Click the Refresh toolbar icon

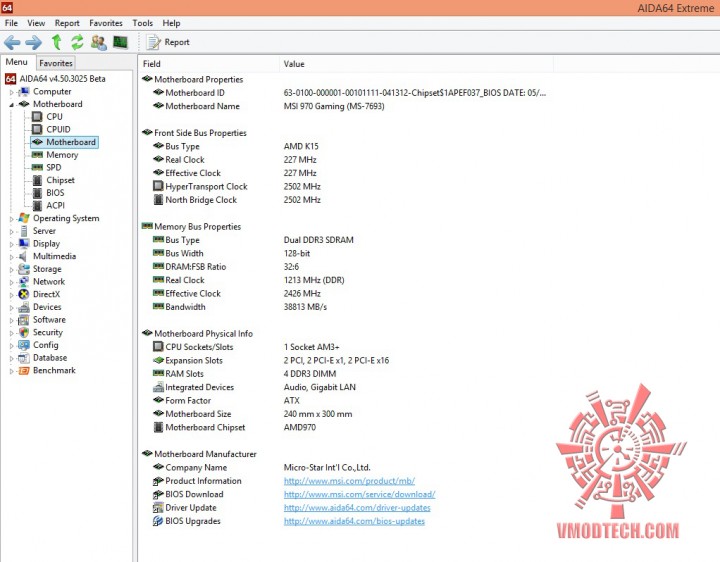[77, 42]
